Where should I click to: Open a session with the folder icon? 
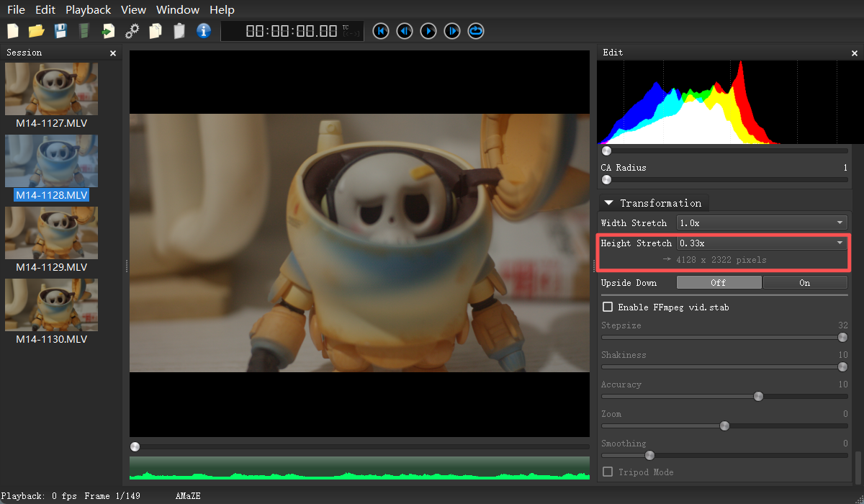point(36,31)
